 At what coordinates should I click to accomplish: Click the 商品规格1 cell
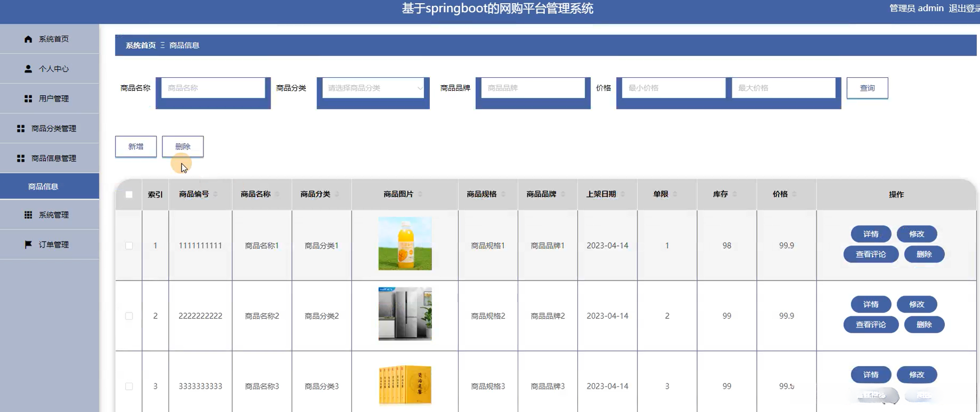click(488, 245)
